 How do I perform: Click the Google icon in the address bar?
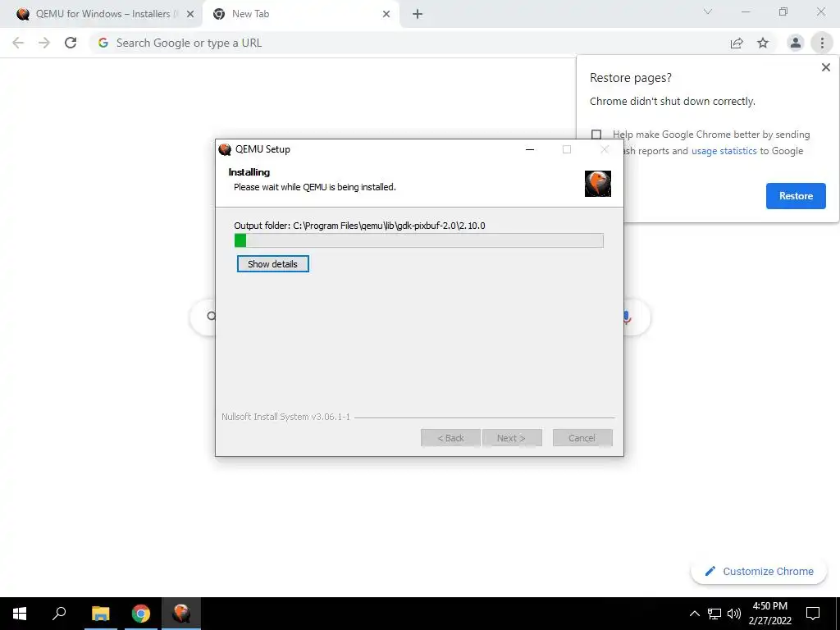pyautogui.click(x=103, y=43)
